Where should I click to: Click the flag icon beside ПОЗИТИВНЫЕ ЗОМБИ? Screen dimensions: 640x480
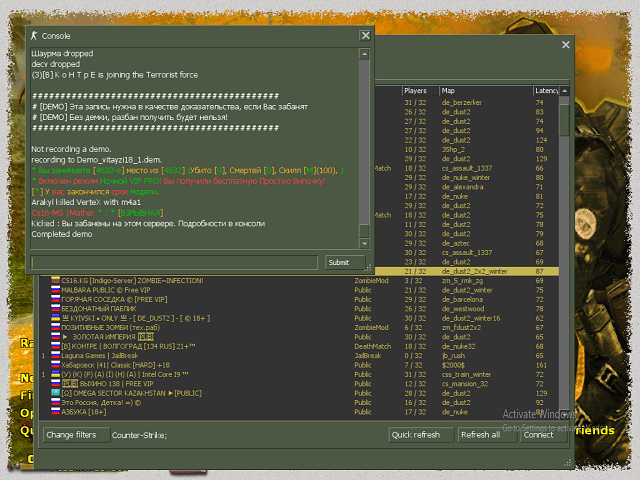(x=56, y=327)
